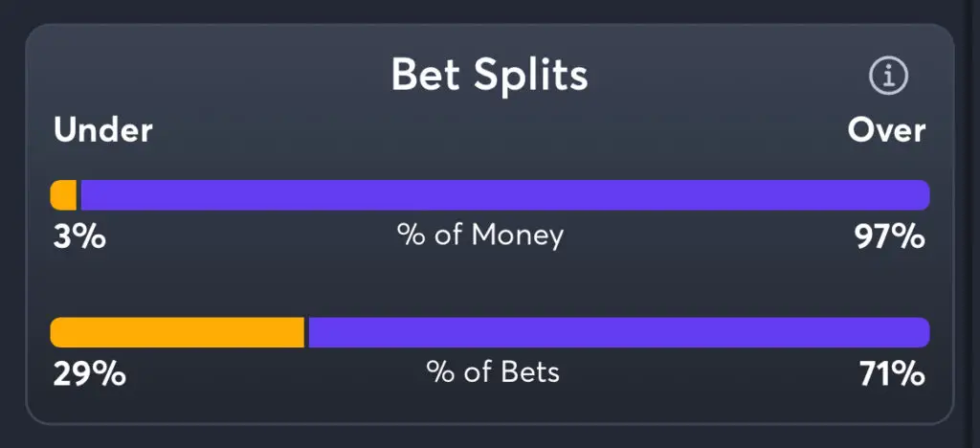Viewport: 980px width, 448px height.
Task: Click the 3% money value
Action: tap(78, 235)
